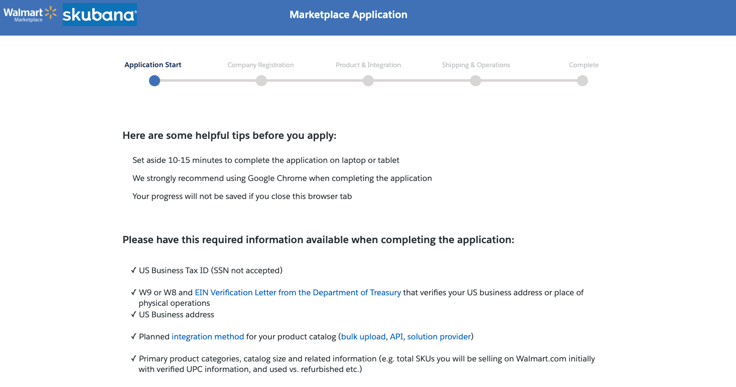Click the checkmark beside US Business Tax ID

134,271
